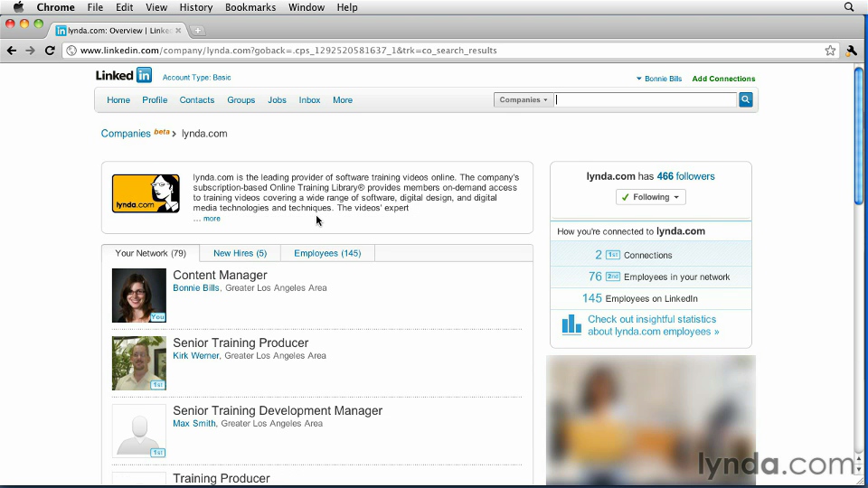Bookmark page with star icon
This screenshot has width=868, height=488.
(x=830, y=51)
